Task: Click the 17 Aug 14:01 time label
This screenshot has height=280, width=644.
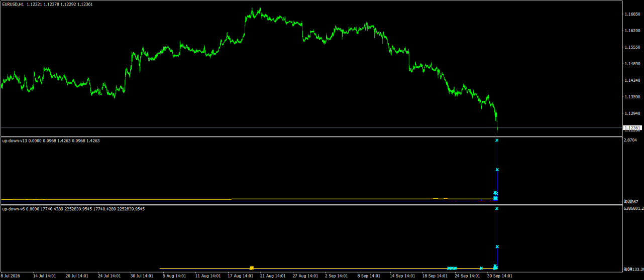Action: coord(240,275)
